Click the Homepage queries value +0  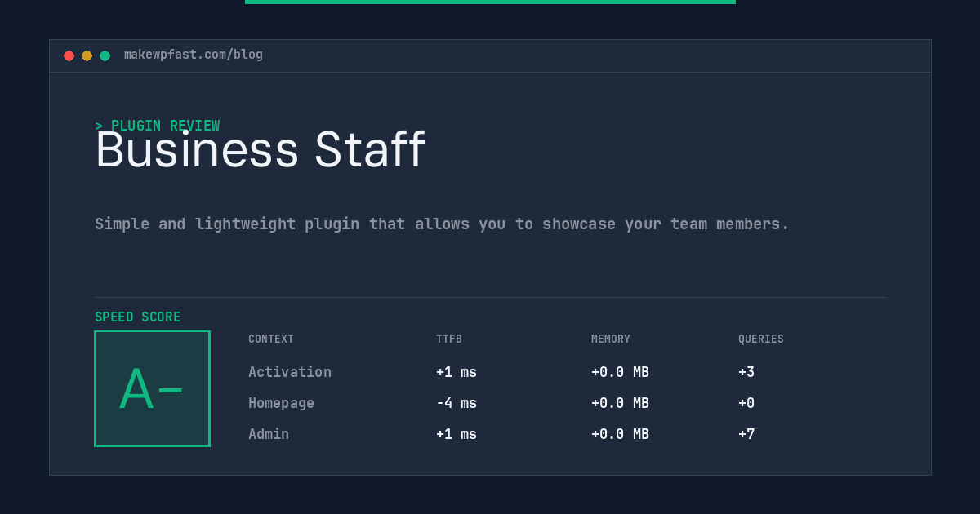coord(746,403)
